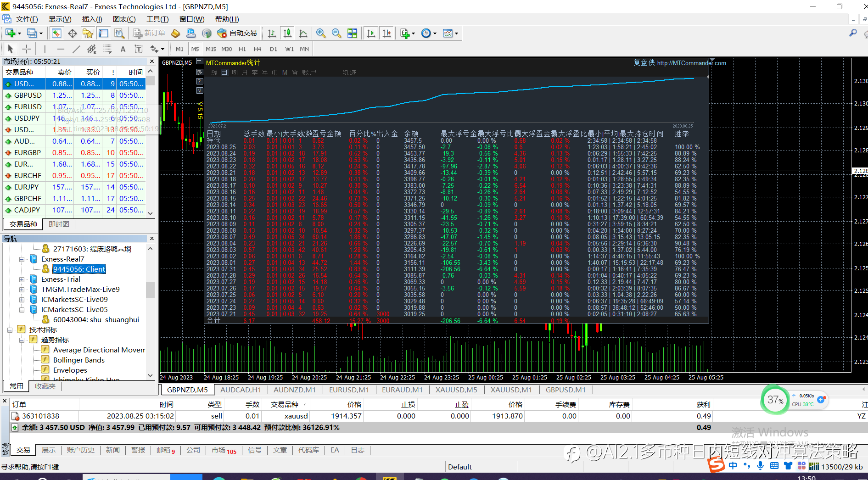Toggle the MTCommander checkmark box
Image resolution: width=868 pixels, height=480 pixels.
coord(200,90)
